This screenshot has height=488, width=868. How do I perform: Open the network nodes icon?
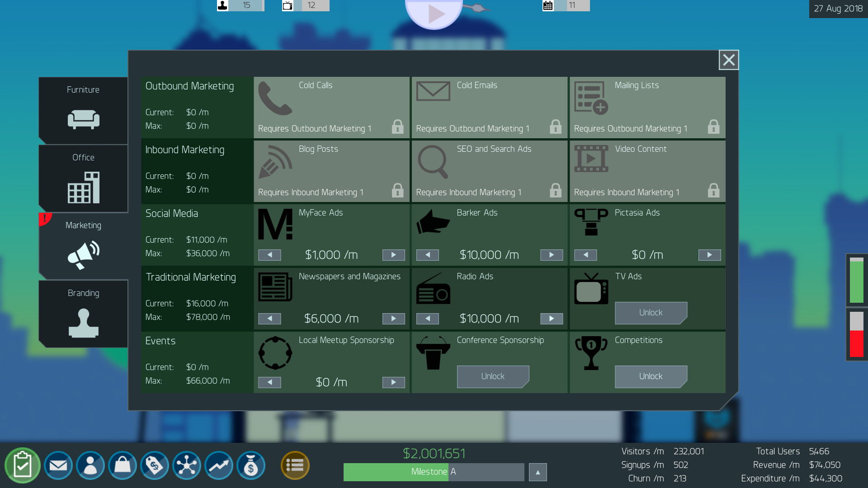187,465
